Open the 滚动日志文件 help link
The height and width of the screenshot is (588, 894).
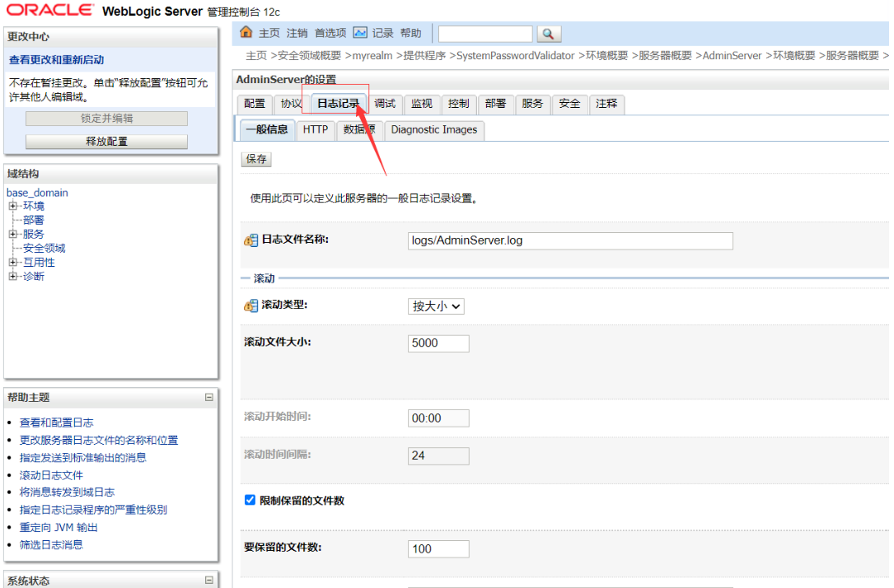tap(51, 475)
